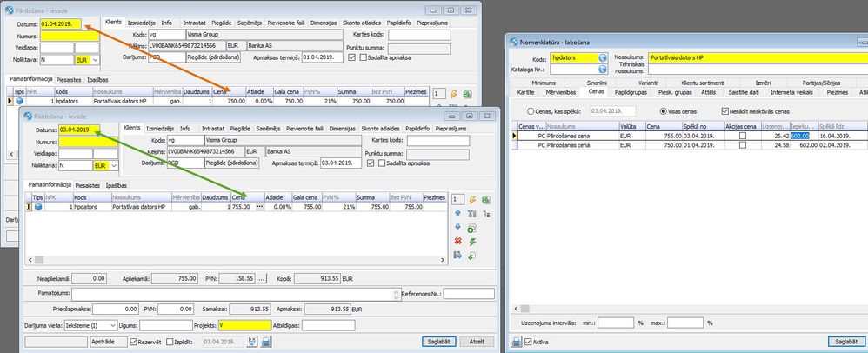
Task: Click the spinner arrows of the Pamatojums field
Action: pos(396,294)
